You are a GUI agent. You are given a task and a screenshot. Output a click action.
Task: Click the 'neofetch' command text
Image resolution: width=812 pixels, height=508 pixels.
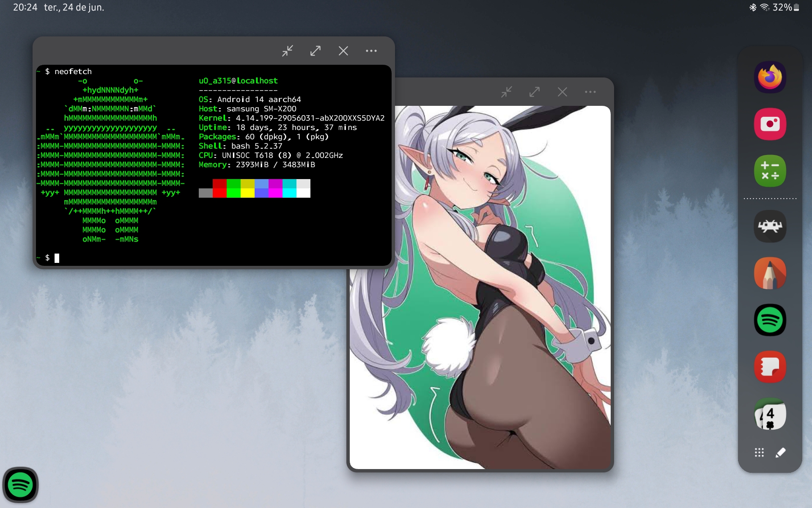[73, 71]
